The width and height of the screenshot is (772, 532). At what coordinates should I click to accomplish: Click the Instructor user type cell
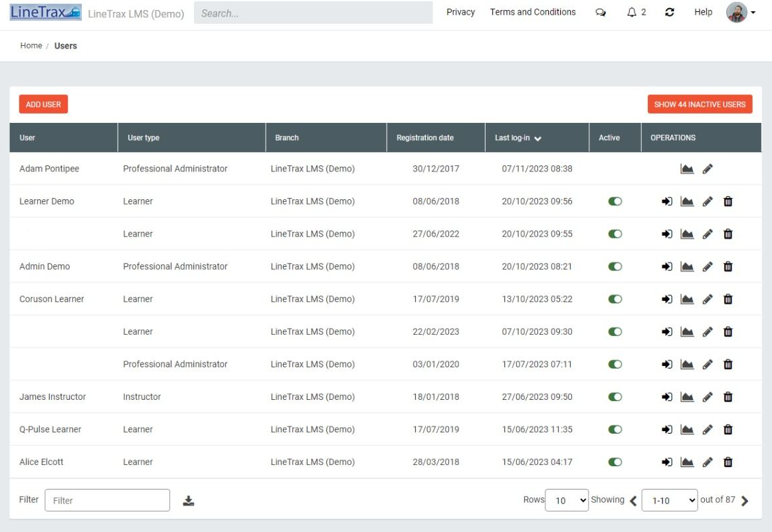pos(142,397)
